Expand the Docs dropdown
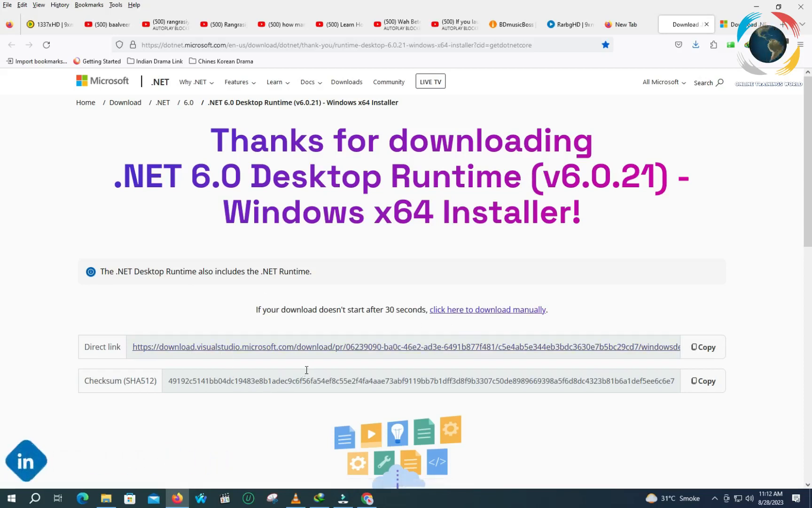Image resolution: width=812 pixels, height=508 pixels. pos(311,82)
